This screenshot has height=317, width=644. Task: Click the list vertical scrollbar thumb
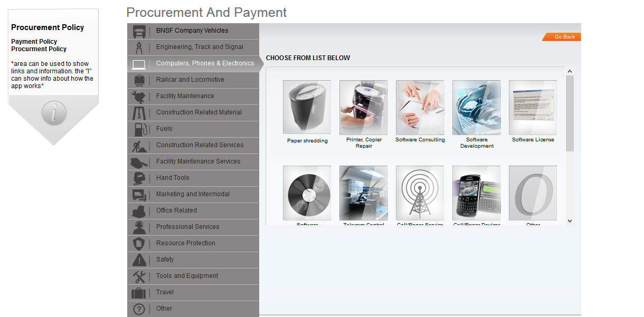coord(570,113)
